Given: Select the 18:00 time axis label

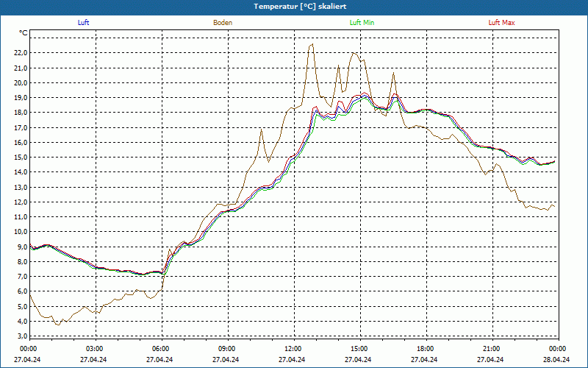Looking at the screenshot, I should coord(426,349).
